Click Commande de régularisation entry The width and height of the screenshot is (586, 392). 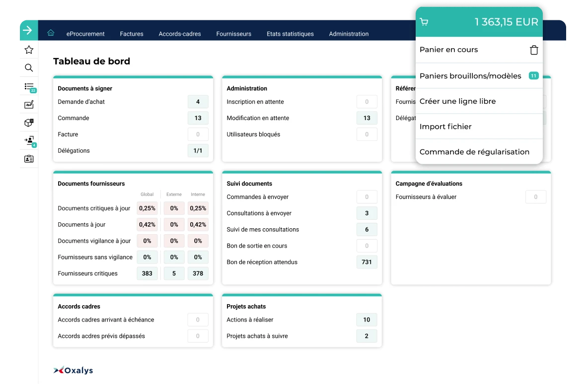pyautogui.click(x=474, y=152)
